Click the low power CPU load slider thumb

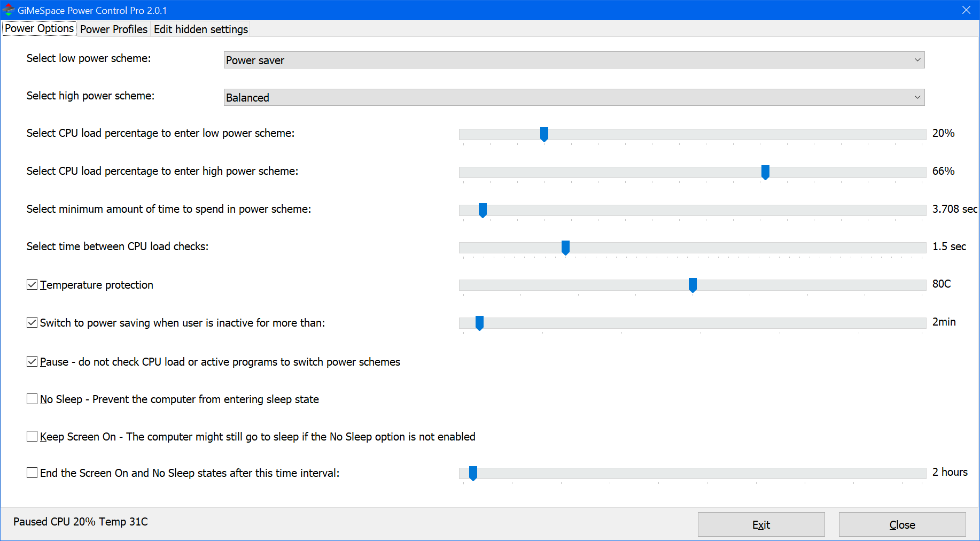(x=544, y=134)
